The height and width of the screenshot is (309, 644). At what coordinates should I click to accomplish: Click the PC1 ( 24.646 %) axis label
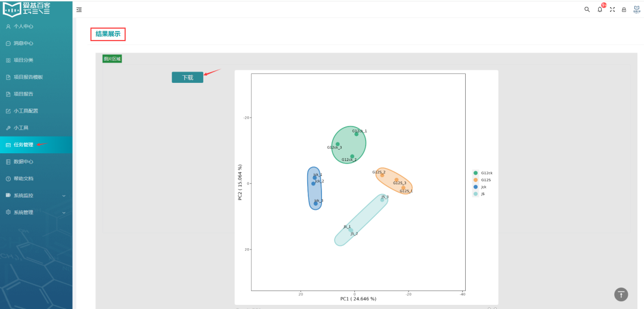point(358,299)
